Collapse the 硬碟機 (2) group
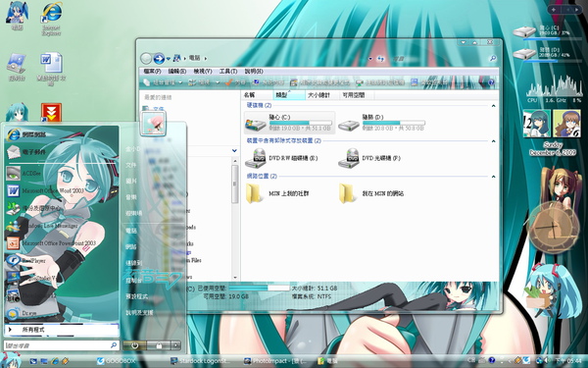Screen dimensions: 588x368 [494, 106]
